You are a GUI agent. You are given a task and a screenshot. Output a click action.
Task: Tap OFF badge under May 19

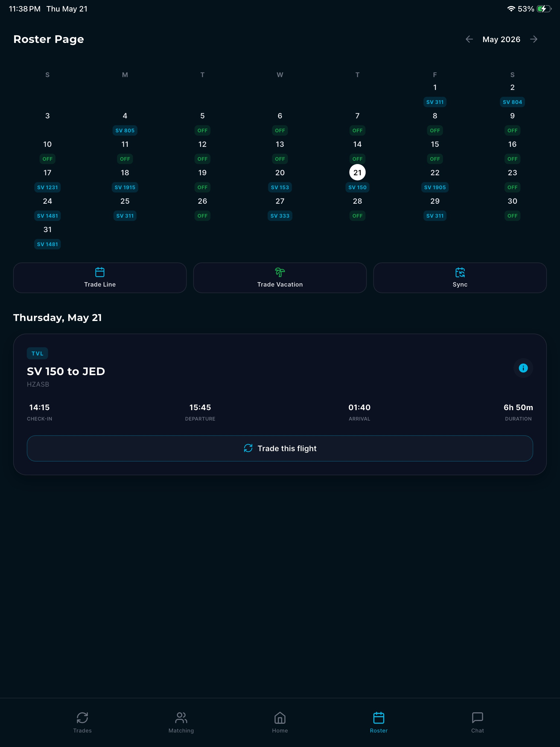202,187
